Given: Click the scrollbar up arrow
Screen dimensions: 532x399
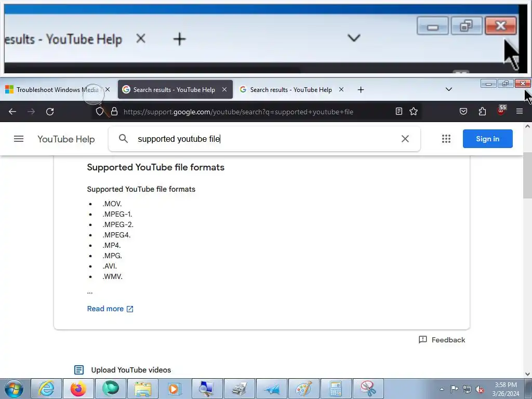Looking at the screenshot, I should coord(527,126).
